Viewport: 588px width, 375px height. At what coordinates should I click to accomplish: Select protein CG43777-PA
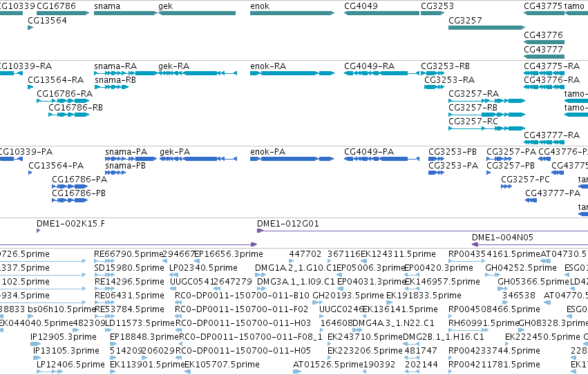(x=531, y=200)
